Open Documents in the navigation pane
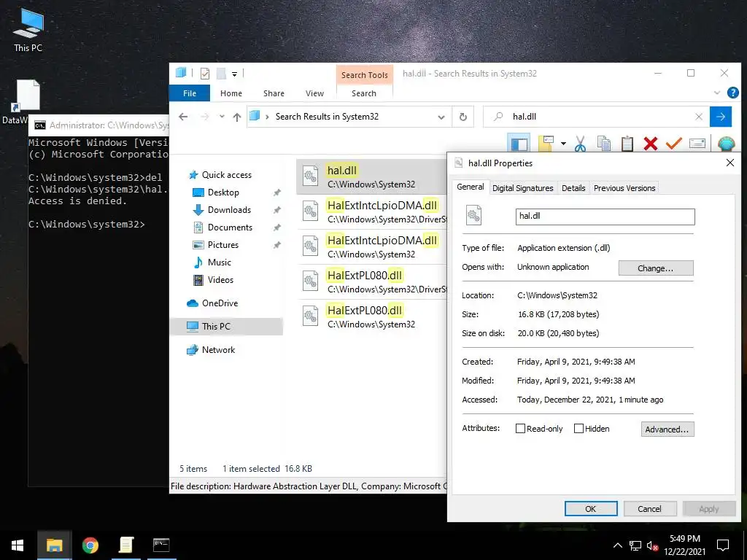 (230, 227)
